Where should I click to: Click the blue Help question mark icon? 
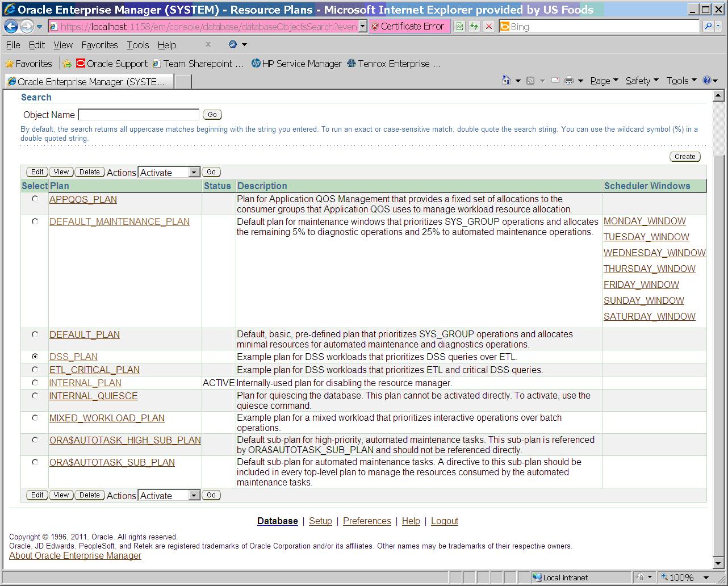[707, 81]
